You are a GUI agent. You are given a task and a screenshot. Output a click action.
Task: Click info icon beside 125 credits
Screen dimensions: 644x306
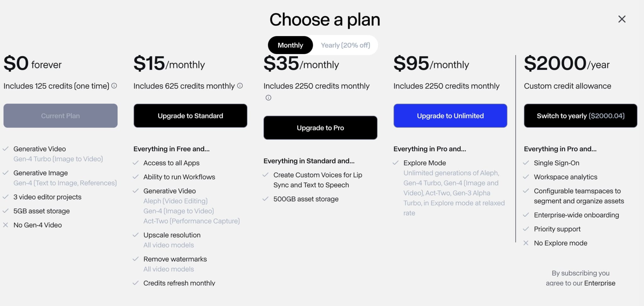(x=114, y=86)
